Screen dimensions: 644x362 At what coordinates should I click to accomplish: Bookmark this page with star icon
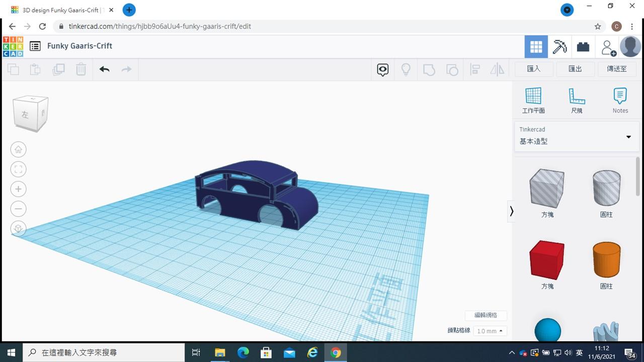598,26
